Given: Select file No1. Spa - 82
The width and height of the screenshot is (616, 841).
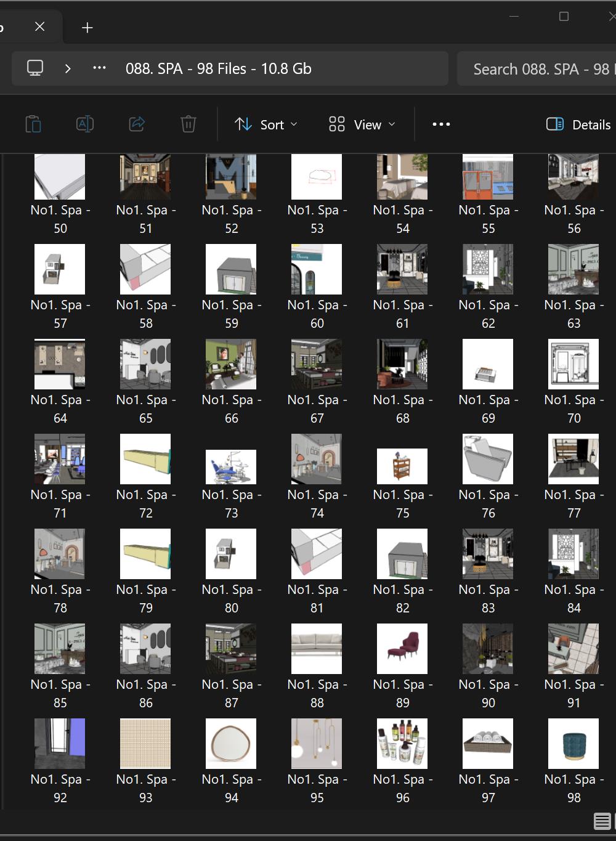Looking at the screenshot, I should pyautogui.click(x=402, y=572).
